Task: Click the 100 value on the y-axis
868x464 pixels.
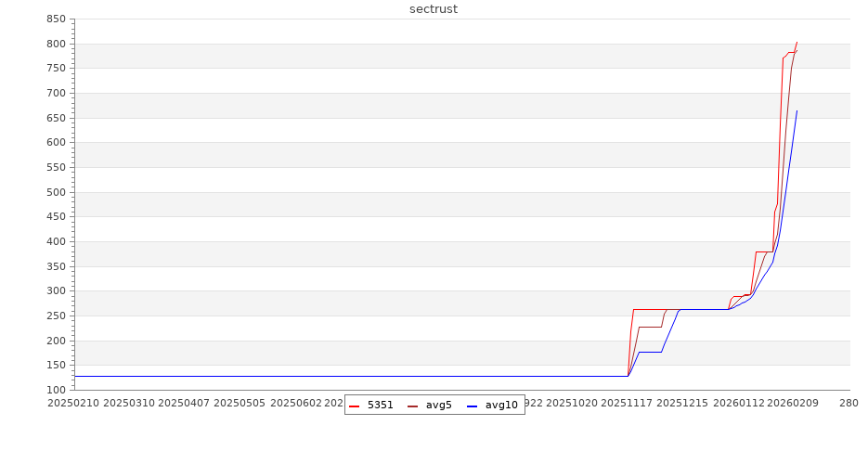Action: tap(55, 390)
